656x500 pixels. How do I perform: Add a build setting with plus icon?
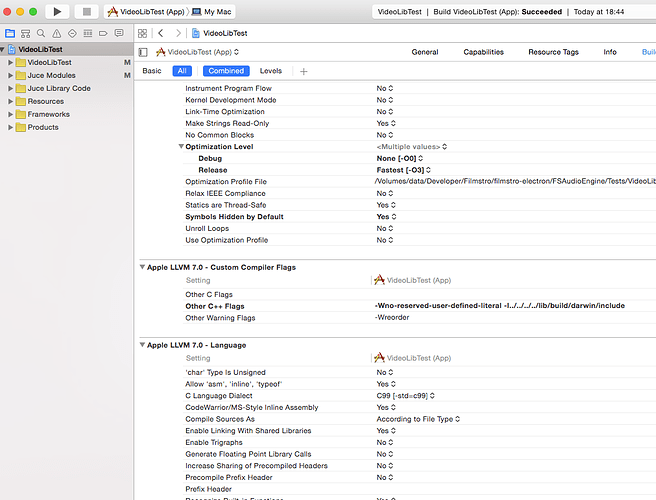pos(304,72)
